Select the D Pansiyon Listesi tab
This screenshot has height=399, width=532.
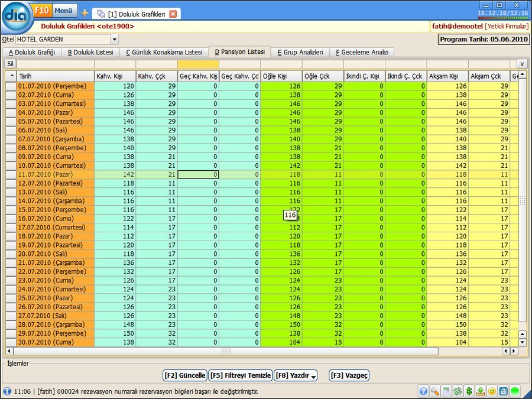(x=239, y=51)
